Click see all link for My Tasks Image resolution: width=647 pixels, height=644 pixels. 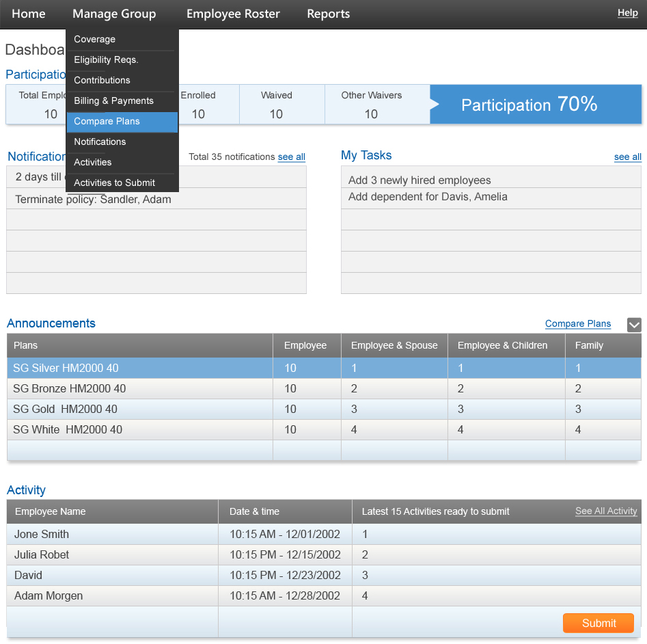pyautogui.click(x=627, y=157)
